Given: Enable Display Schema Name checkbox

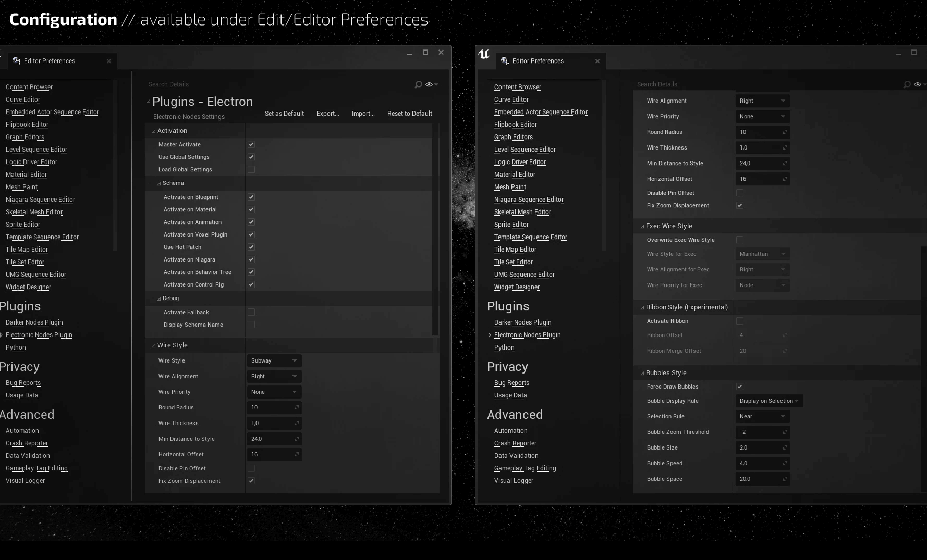Looking at the screenshot, I should pyautogui.click(x=251, y=325).
